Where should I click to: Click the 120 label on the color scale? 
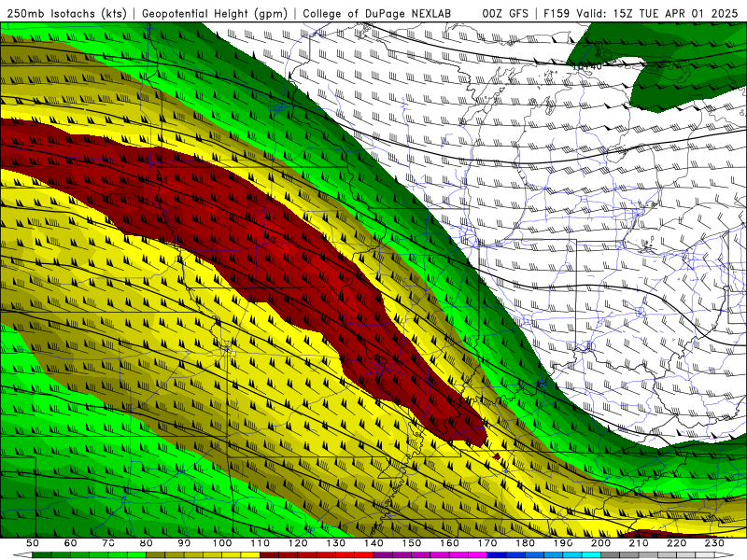pos(298,543)
